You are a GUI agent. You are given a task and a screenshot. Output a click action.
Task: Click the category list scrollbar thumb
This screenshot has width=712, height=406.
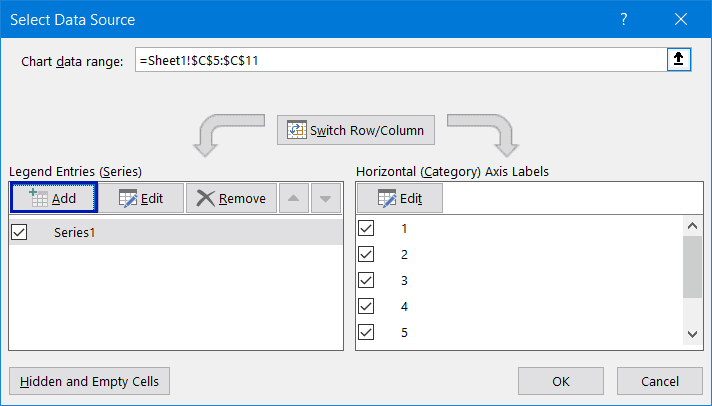[x=692, y=266]
